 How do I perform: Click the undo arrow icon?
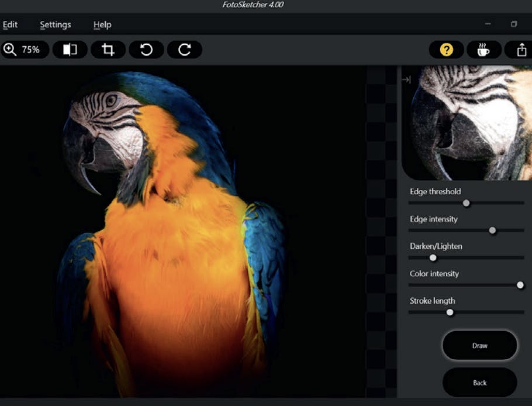(x=147, y=50)
